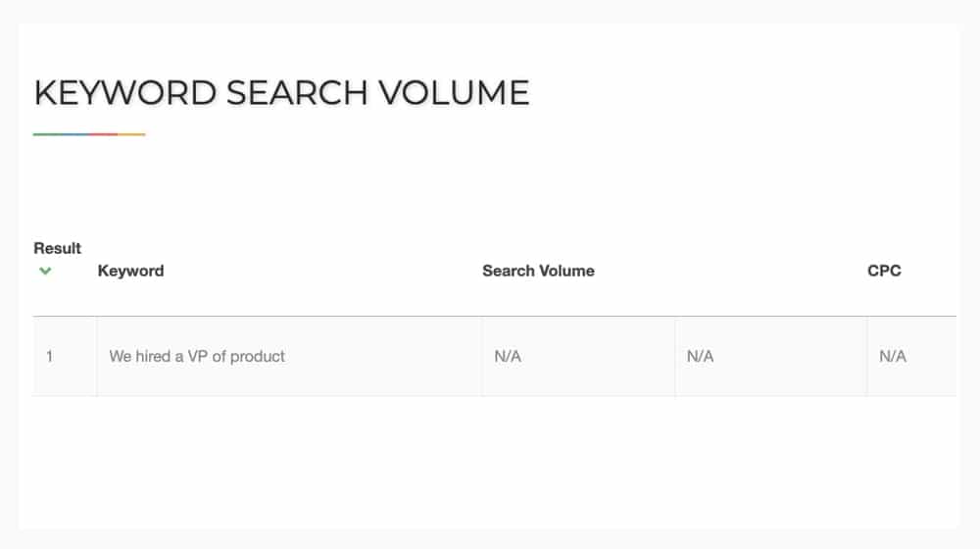The height and width of the screenshot is (549, 980).
Task: Click the blue segment of title underline
Action: tap(75, 134)
